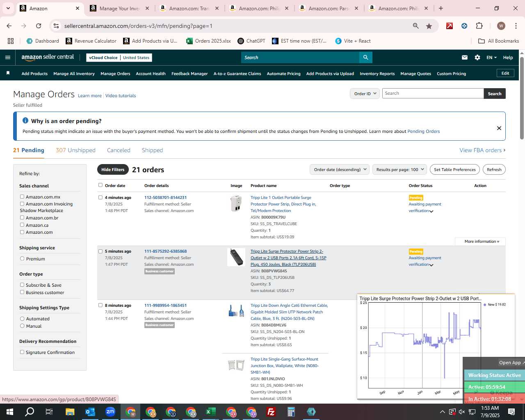Open Windows Start menu
Image resolution: width=525 pixels, height=420 pixels.
click(x=10, y=412)
